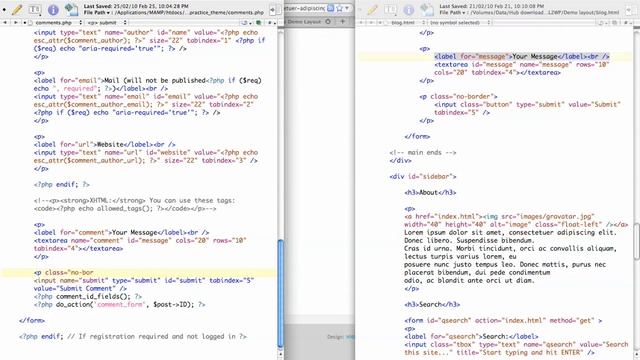Click the pencil icon in blog.html window
This screenshot has width=640, height=360.
tap(372, 9)
